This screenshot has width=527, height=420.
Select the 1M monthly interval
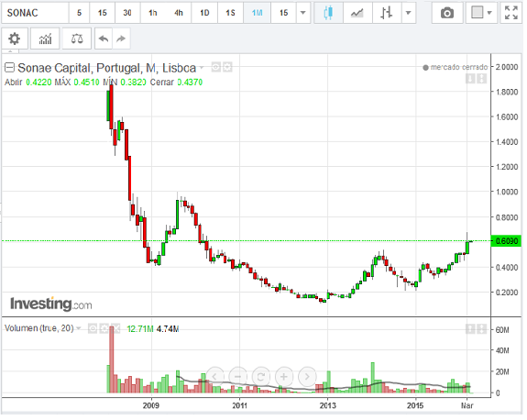pyautogui.click(x=258, y=13)
